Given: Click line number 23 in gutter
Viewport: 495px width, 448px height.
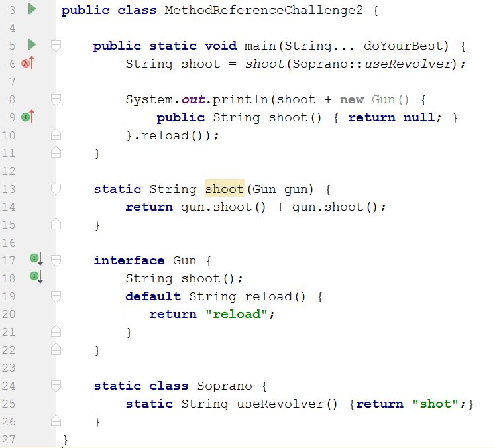Looking at the screenshot, I should coord(9,368).
